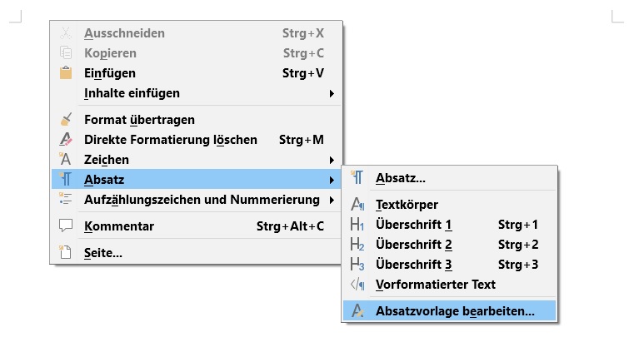
Task: Insert a Kommentar via the context menu
Action: click(x=119, y=226)
